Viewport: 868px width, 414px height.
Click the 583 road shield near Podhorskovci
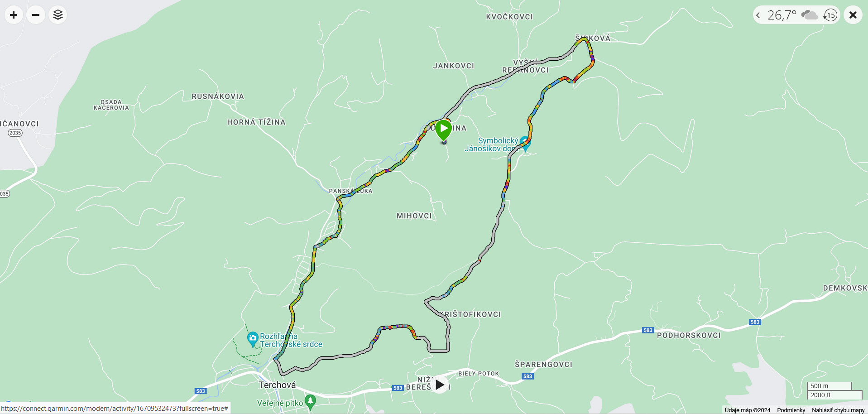tap(648, 330)
